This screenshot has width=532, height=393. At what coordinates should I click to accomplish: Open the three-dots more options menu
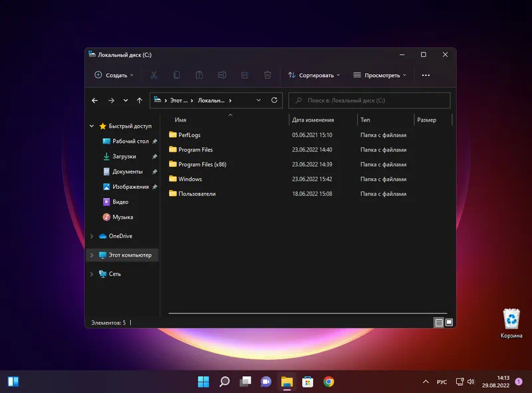426,75
